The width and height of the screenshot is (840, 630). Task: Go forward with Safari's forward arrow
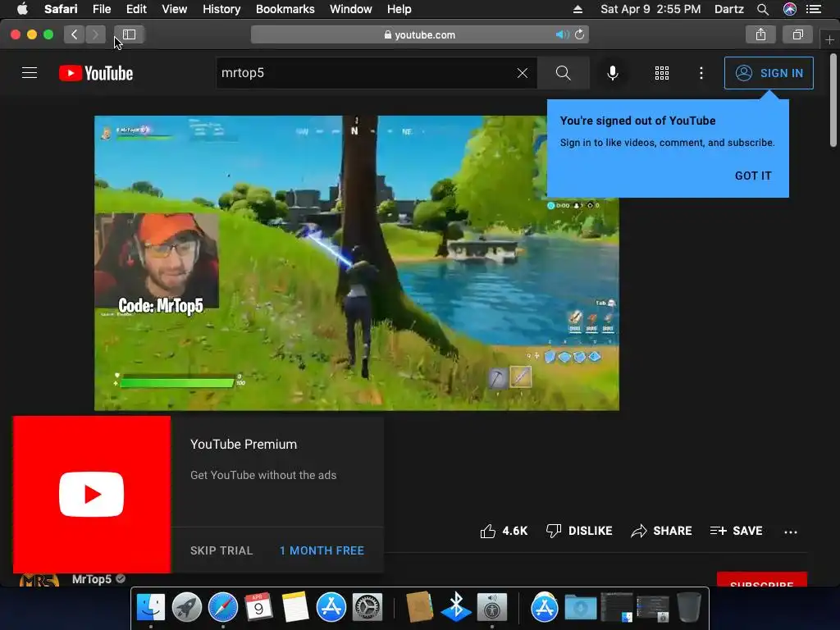tap(95, 34)
